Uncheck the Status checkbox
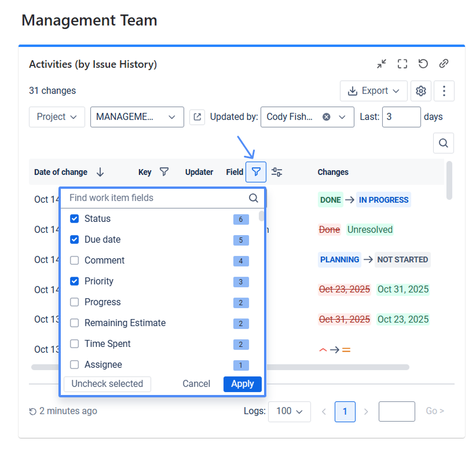The width and height of the screenshot is (476, 450). tap(75, 219)
